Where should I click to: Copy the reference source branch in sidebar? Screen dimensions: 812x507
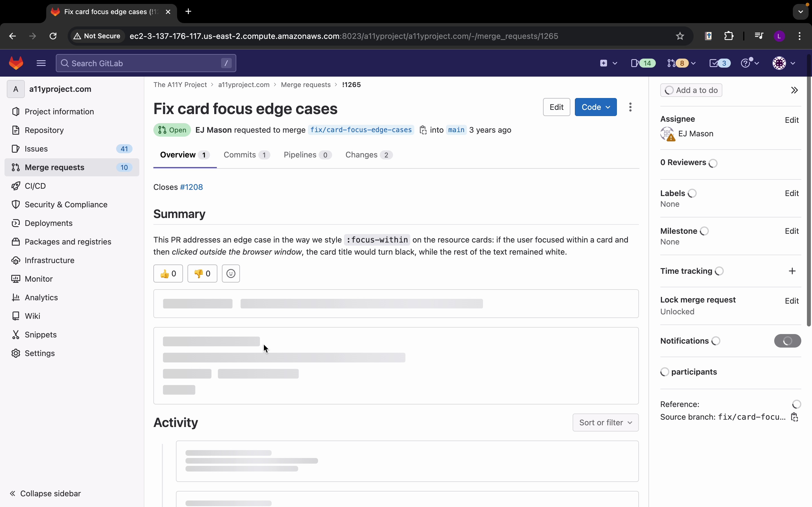point(794,417)
